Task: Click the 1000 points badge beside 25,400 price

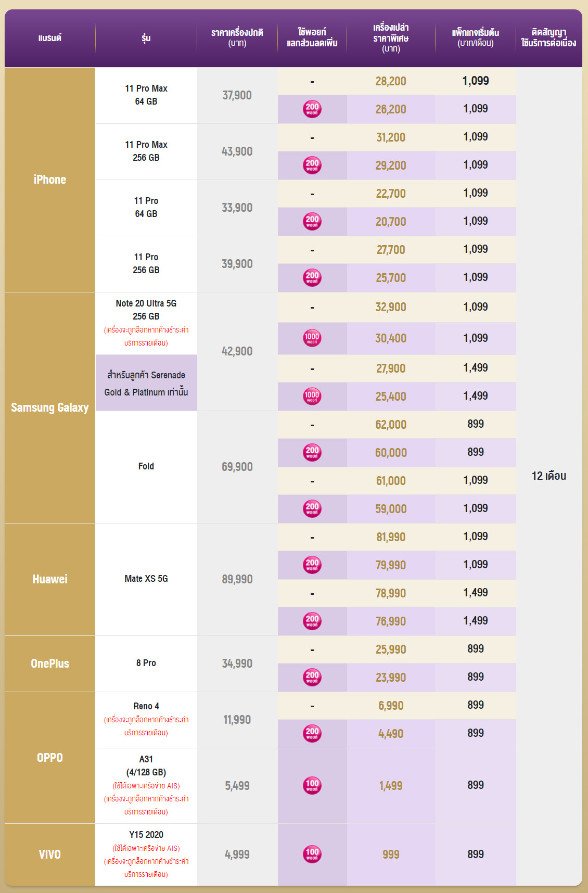Action: 312,396
